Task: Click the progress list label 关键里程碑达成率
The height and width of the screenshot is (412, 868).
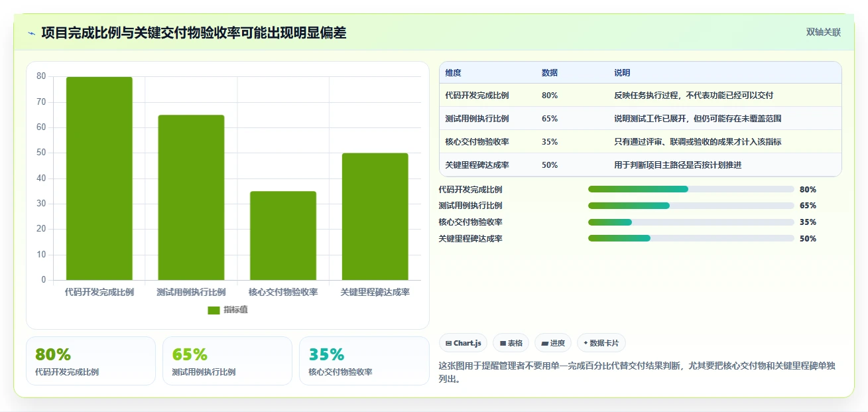Action: (x=471, y=239)
